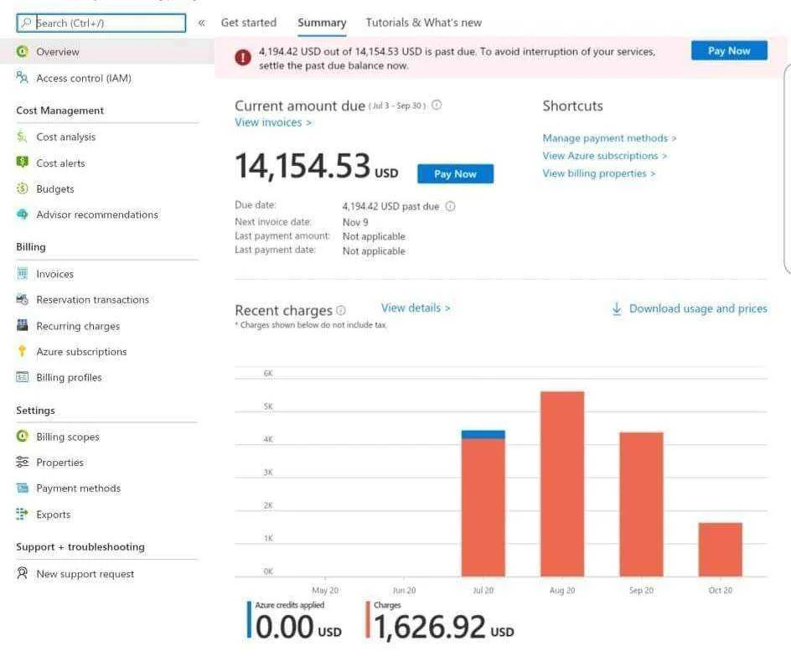Click the Properties sliders icon
Screen dimensions: 791x672
tap(22, 462)
